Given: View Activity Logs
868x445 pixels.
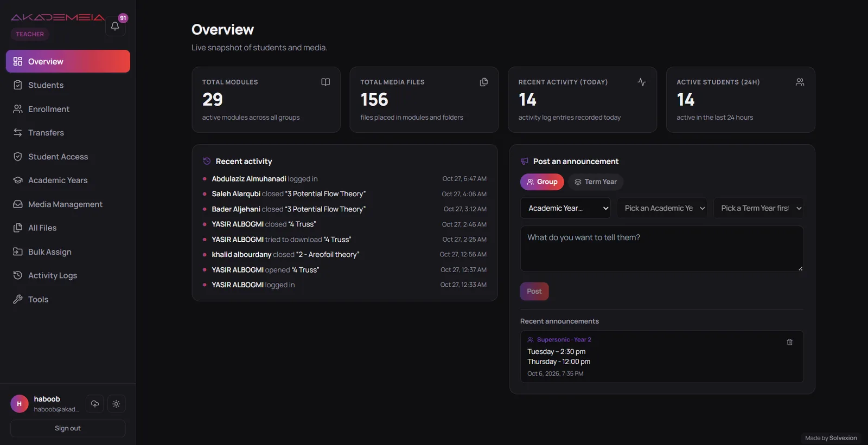Looking at the screenshot, I should tap(68, 275).
